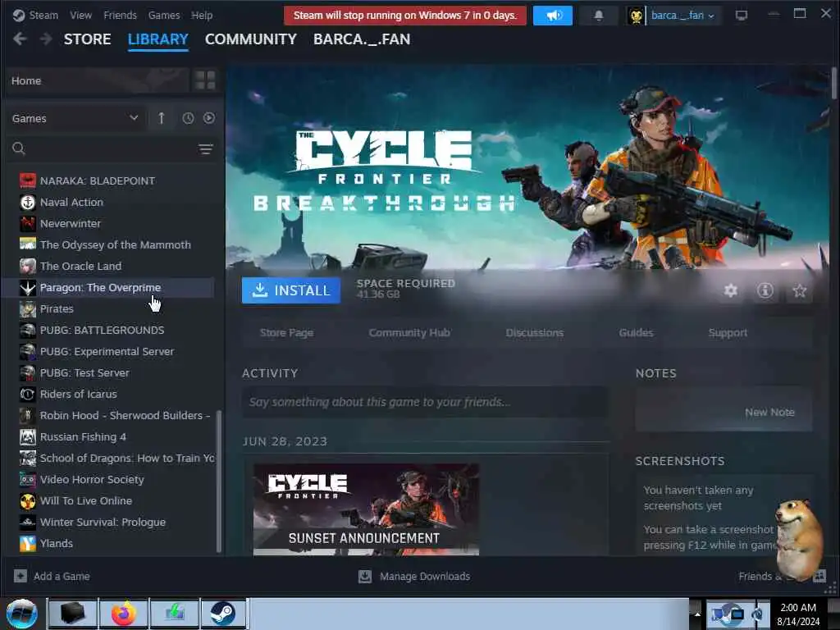The height and width of the screenshot is (630, 840).
Task: Click the Install button
Action: 291,290
